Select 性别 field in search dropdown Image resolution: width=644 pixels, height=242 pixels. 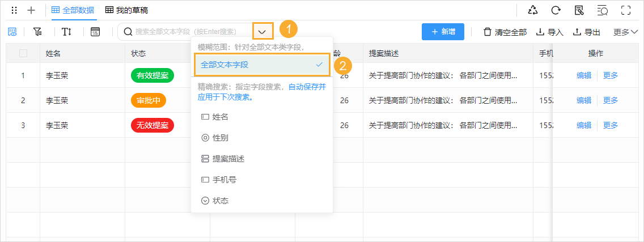click(262, 138)
